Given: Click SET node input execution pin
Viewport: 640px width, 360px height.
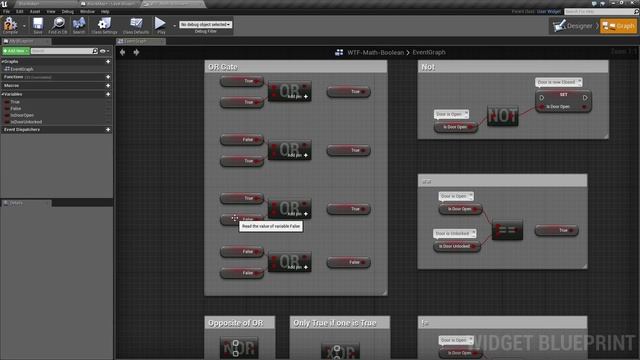Looking at the screenshot, I should tap(542, 98).
